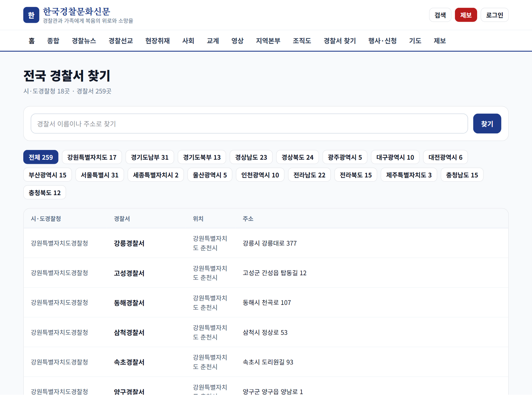The height and width of the screenshot is (395, 532).
Task: Filter by 세종특별자치시 2
Action: coord(156,175)
